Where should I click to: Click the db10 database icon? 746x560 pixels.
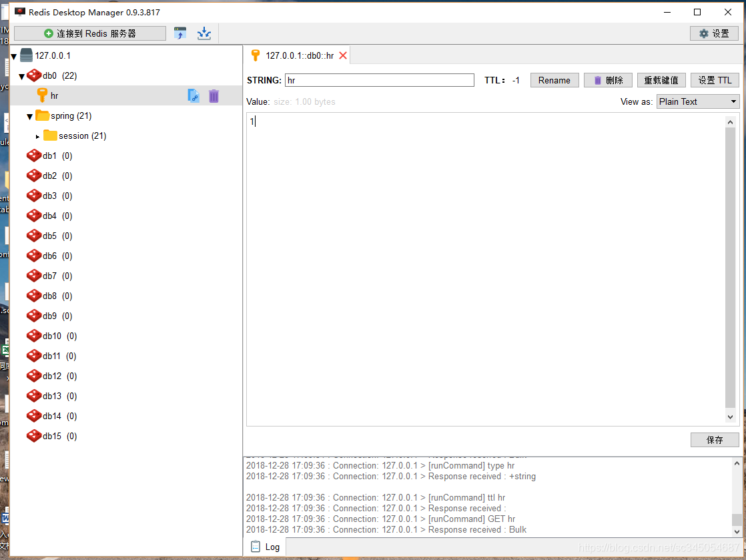point(34,336)
